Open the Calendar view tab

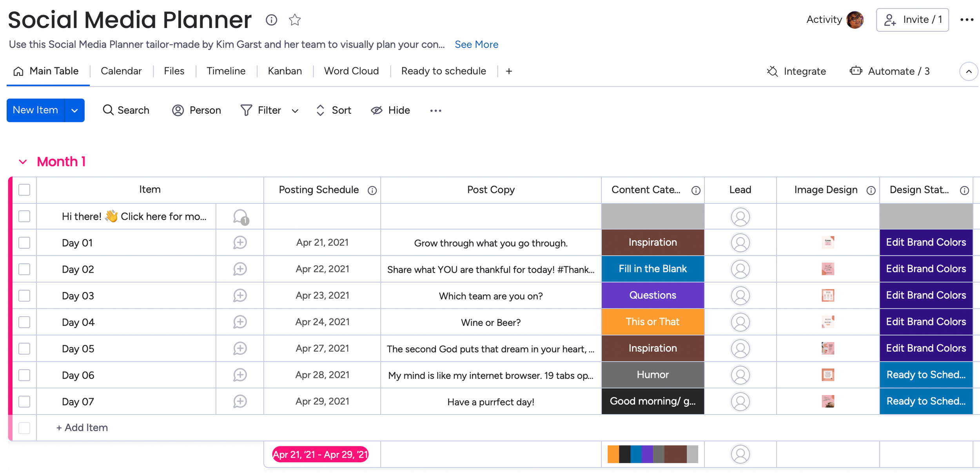coord(121,71)
